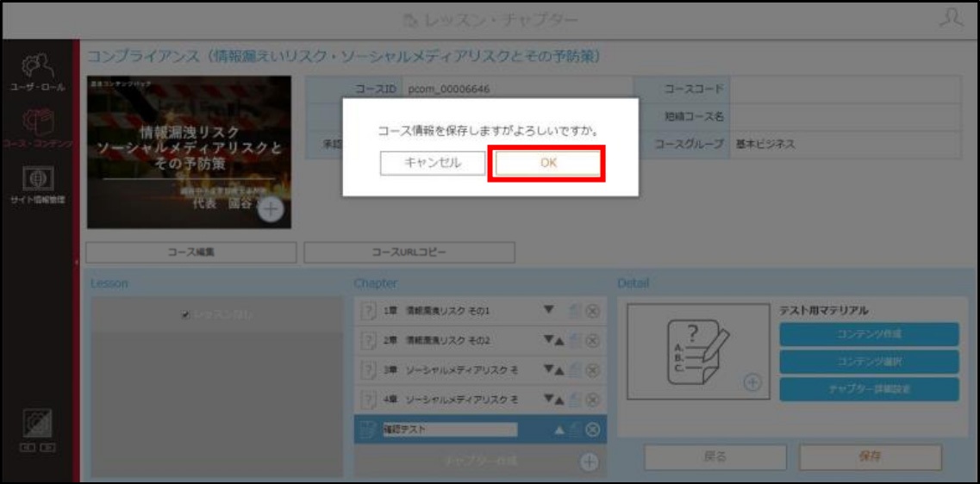Click the user profile icon at top right
Screen dimensions: 980x484
[951, 19]
